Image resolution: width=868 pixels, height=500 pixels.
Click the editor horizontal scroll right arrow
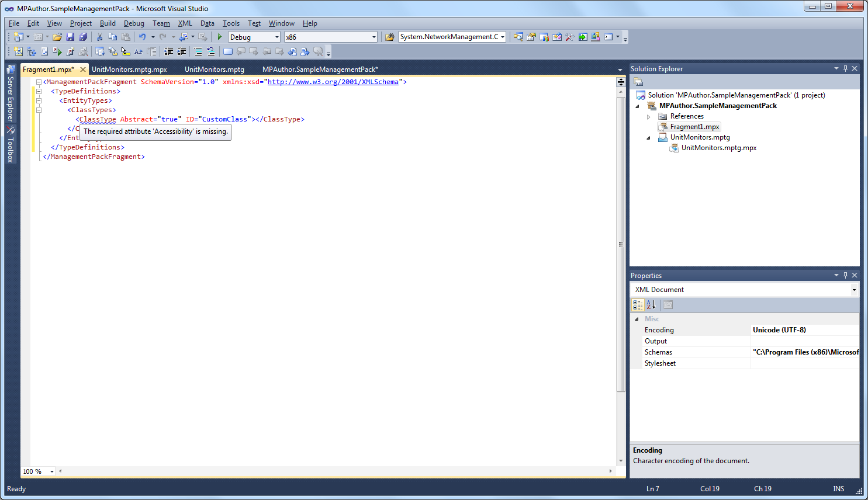(x=611, y=471)
